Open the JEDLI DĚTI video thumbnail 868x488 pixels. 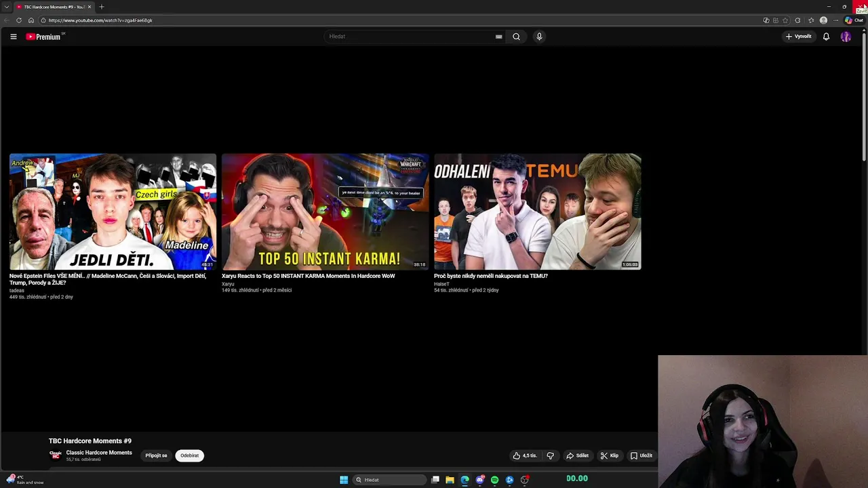[x=113, y=211]
